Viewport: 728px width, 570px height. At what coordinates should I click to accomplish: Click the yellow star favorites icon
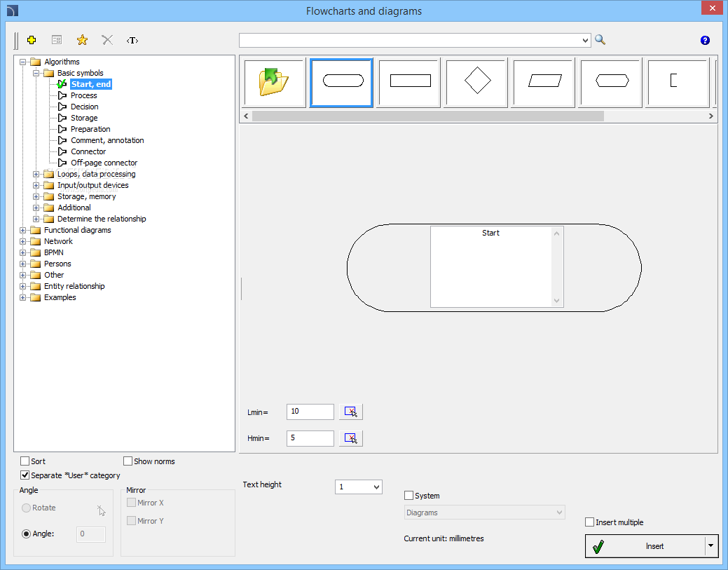point(82,40)
